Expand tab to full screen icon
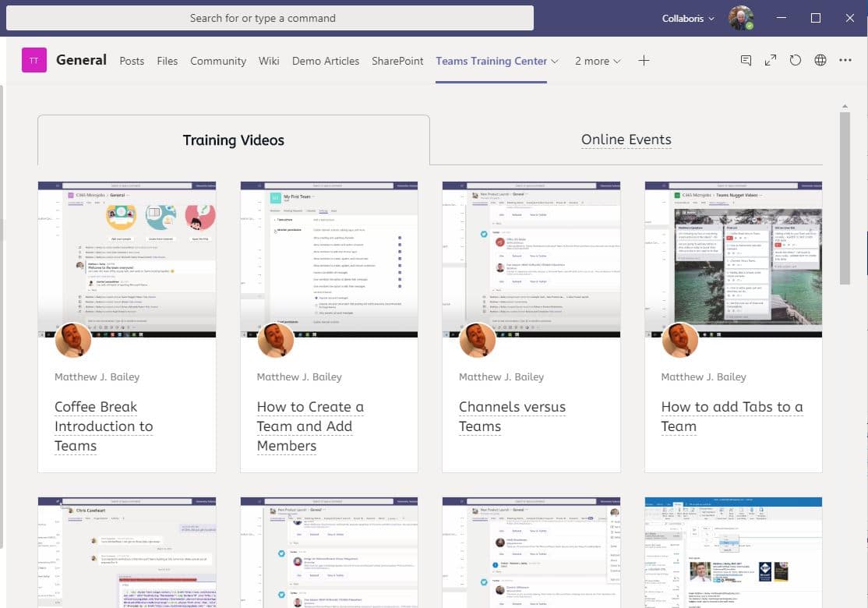The height and width of the screenshot is (608, 868). 770,60
